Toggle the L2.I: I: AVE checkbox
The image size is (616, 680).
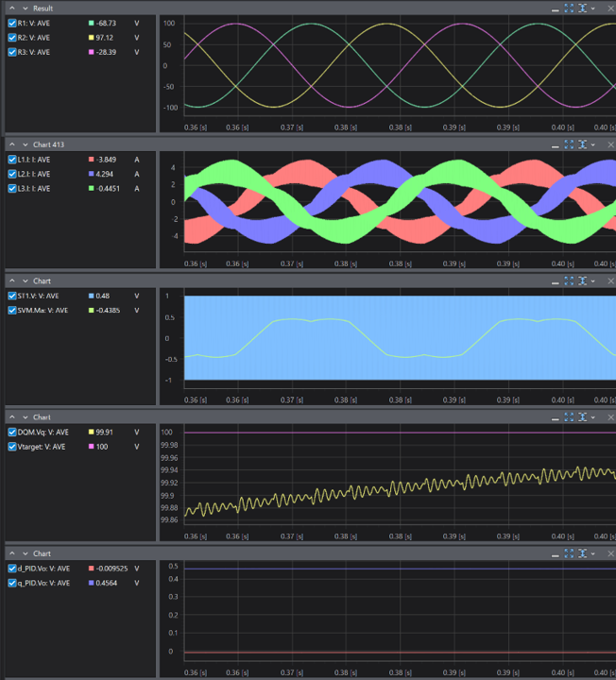(x=12, y=174)
